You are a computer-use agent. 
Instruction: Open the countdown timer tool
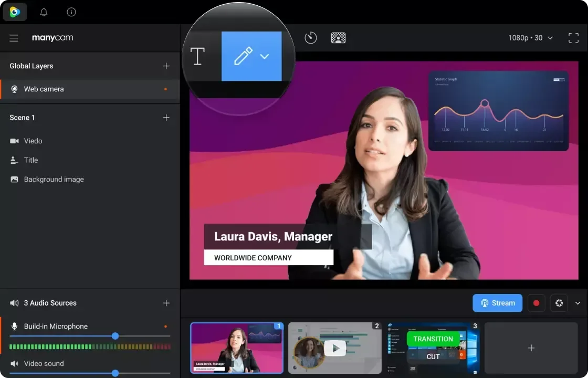[x=310, y=37]
